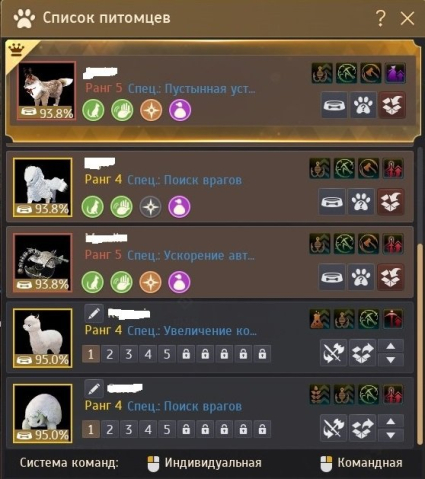The image size is (425, 479).
Task: Select group slot 5 for the turtle pet
Action: pos(167,429)
